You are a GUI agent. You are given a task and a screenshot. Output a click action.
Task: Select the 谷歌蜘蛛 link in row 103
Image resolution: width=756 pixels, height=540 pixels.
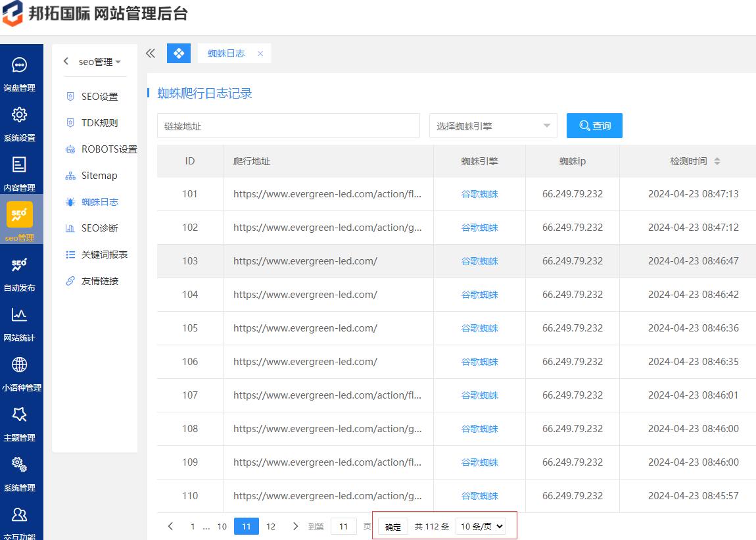point(479,260)
